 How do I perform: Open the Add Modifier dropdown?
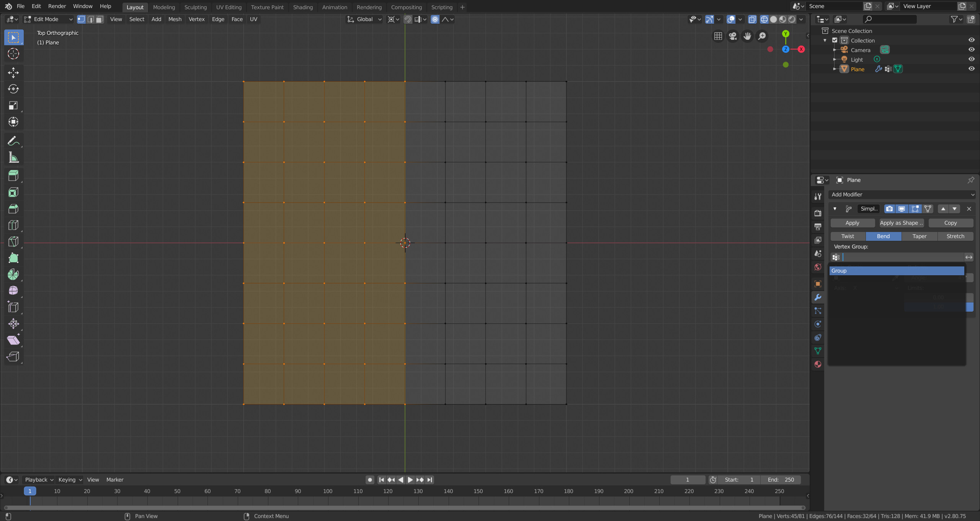click(x=902, y=195)
